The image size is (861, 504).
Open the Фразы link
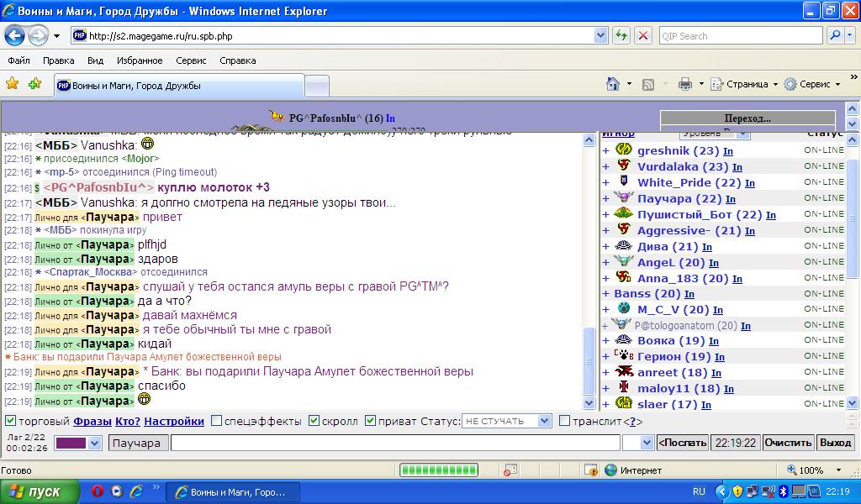tap(92, 421)
